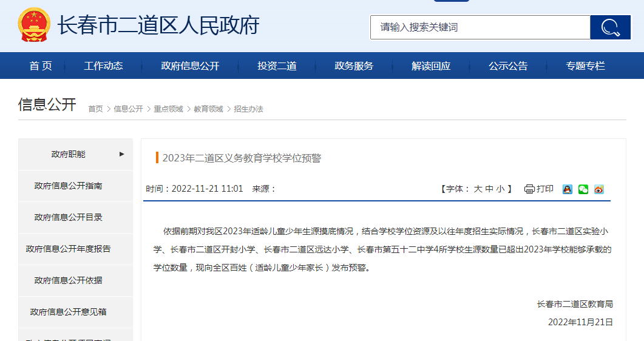
Task: Open the 公示公告 menu
Action: (508, 66)
